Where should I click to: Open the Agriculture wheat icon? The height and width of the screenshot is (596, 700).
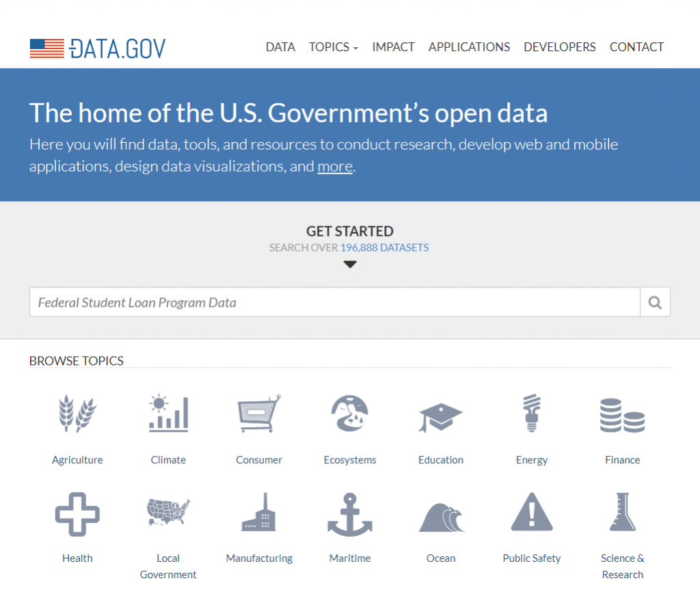pyautogui.click(x=77, y=414)
